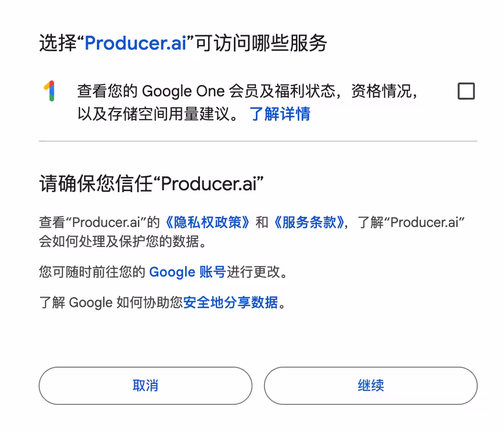View the 《服务条款》 of Producer.ai
Screen dimensions: 504x432
pyautogui.click(x=310, y=222)
